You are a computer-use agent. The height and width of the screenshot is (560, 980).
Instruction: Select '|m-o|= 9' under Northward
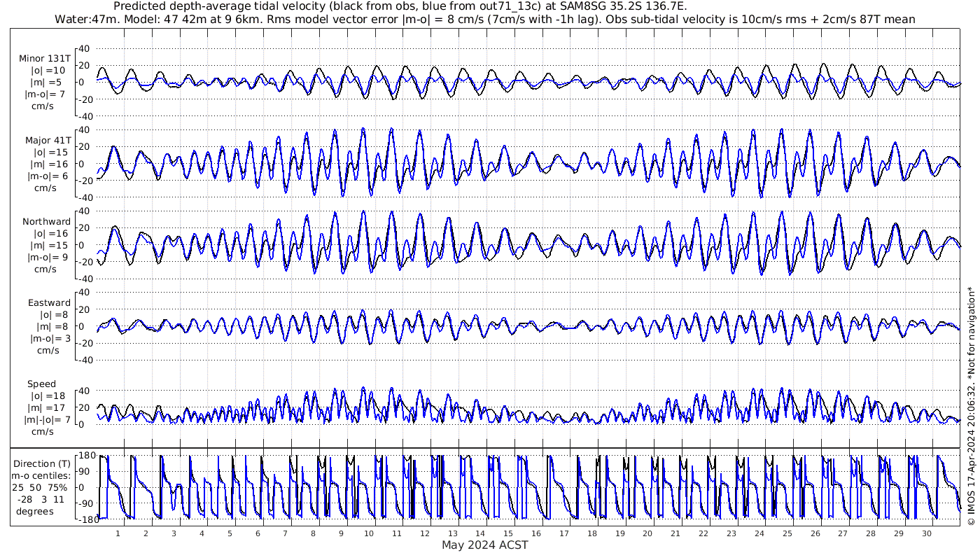click(47, 257)
